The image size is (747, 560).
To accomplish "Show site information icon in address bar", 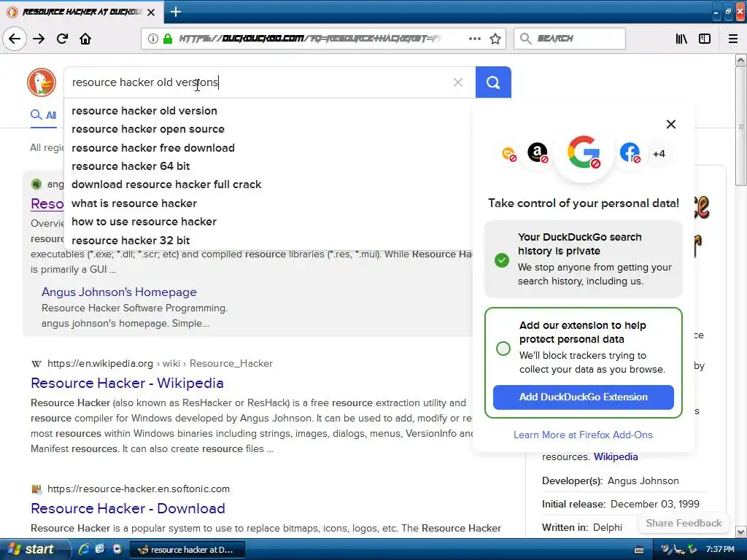I will coord(152,39).
